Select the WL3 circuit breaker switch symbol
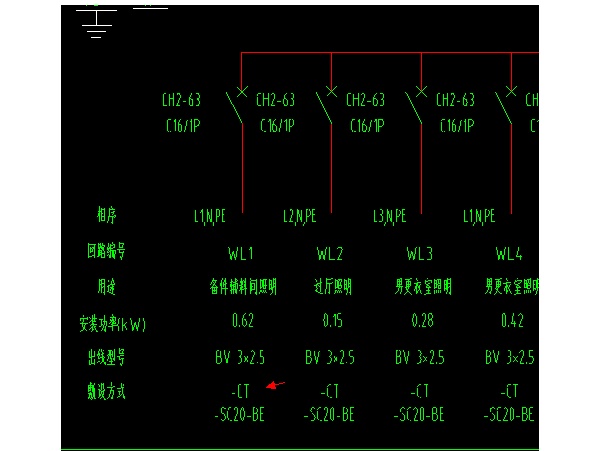This screenshot has height=451, width=603. (x=416, y=102)
